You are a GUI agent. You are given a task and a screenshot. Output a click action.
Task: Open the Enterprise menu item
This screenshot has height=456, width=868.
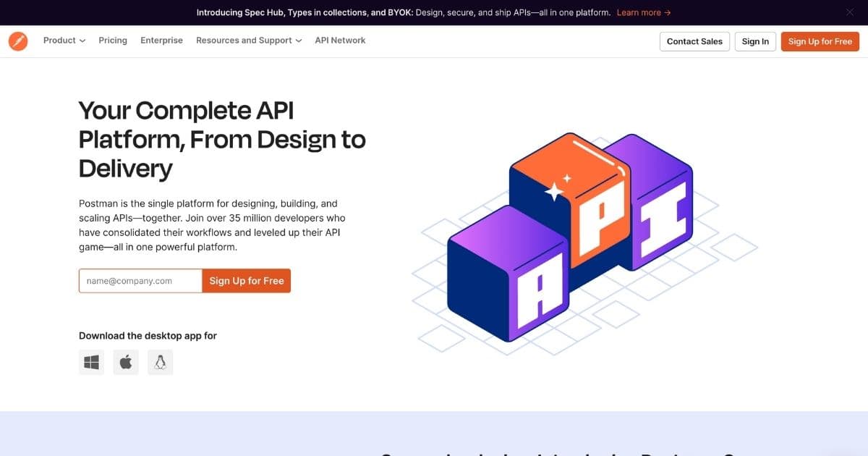pos(161,41)
